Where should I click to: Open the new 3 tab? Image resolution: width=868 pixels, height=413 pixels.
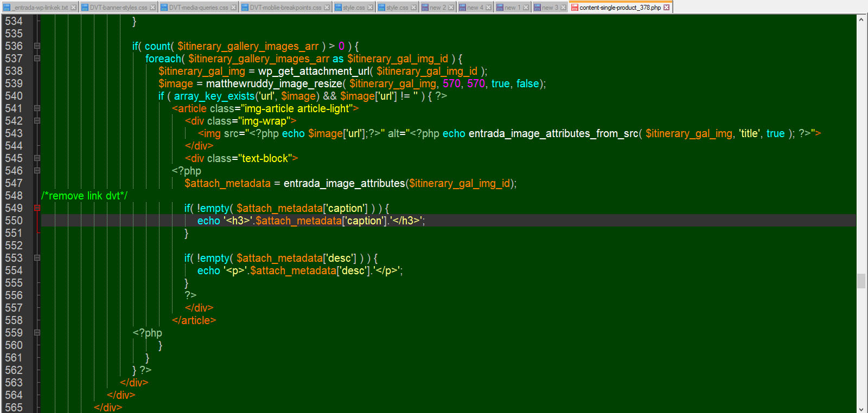(x=550, y=8)
